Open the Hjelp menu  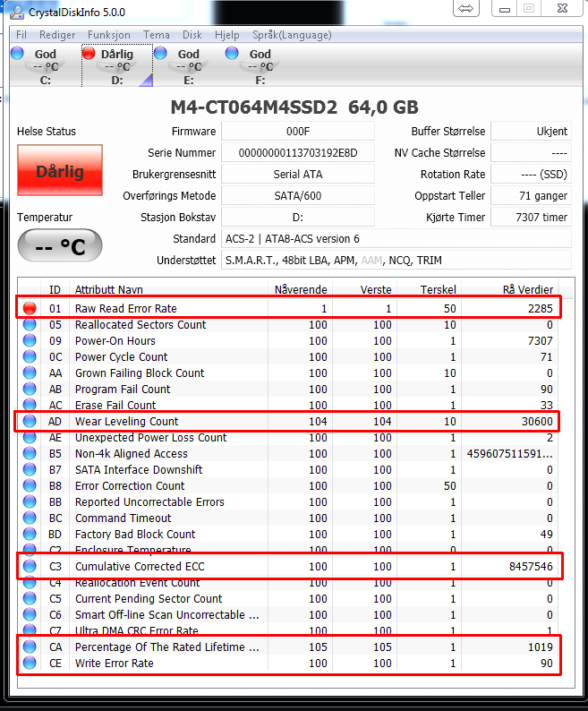tap(226, 35)
